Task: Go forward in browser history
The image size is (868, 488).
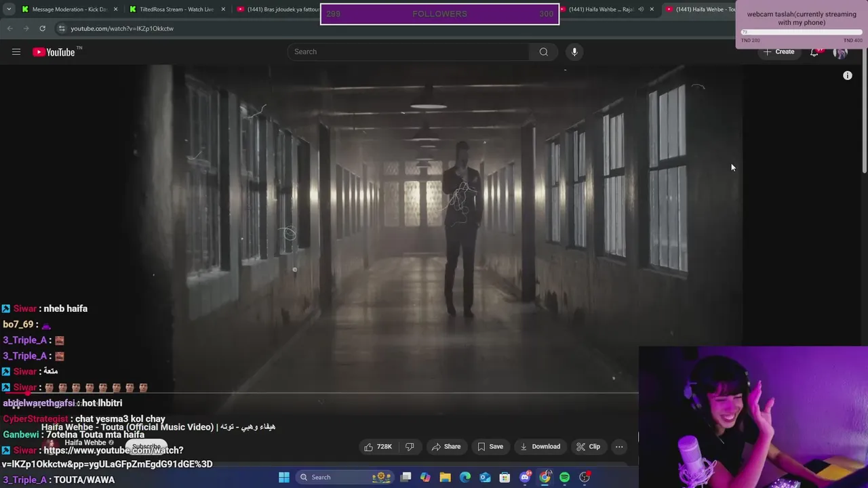Action: click(26, 28)
